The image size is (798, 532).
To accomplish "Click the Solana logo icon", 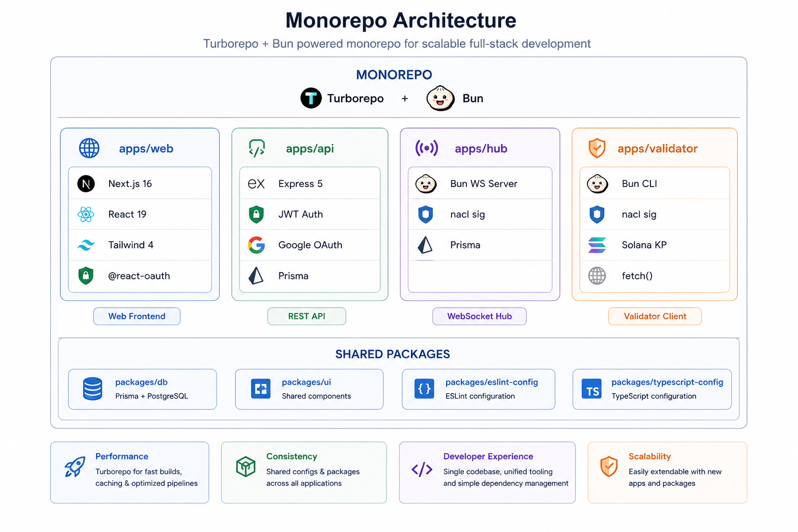I will (597, 245).
